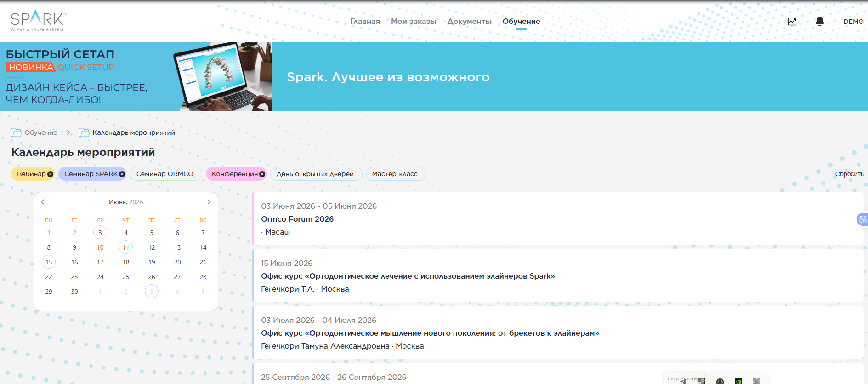
Task: Open the DEMO user menu
Action: coord(853,22)
